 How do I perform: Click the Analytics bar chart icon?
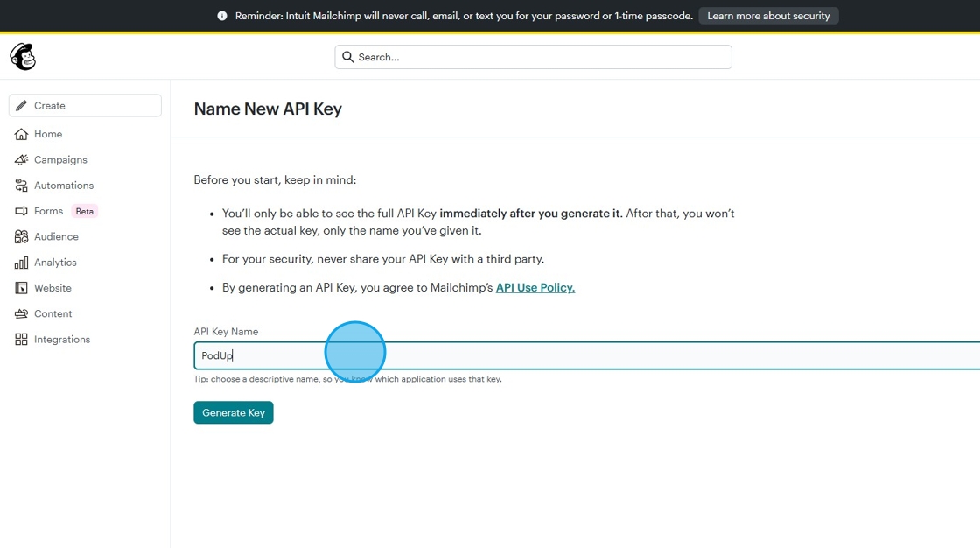pos(21,262)
